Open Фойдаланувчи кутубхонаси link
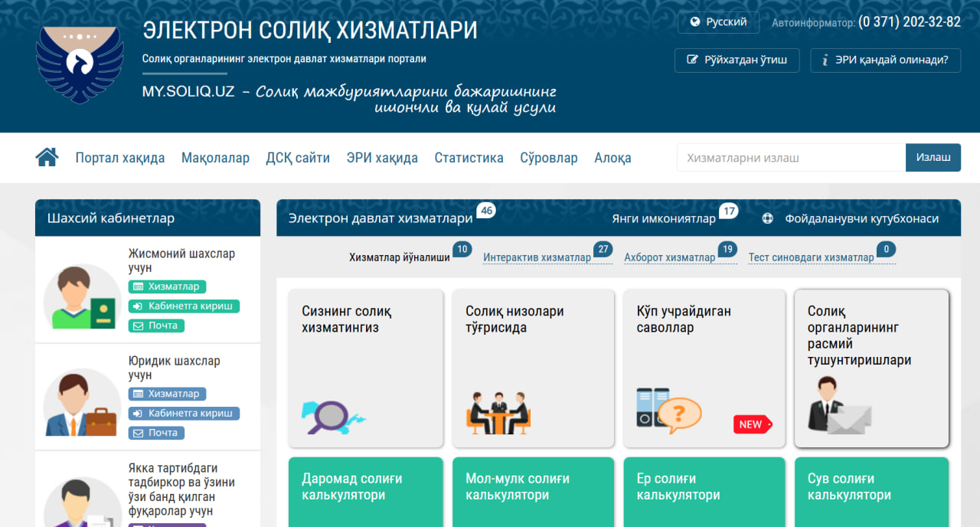Viewport: 980px width, 527px height. point(861,218)
